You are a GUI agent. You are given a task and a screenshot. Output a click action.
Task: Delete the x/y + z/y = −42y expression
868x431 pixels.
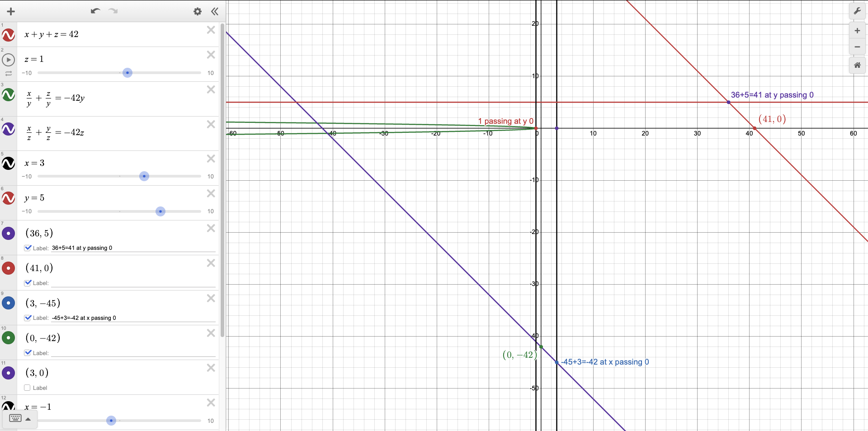211,89
